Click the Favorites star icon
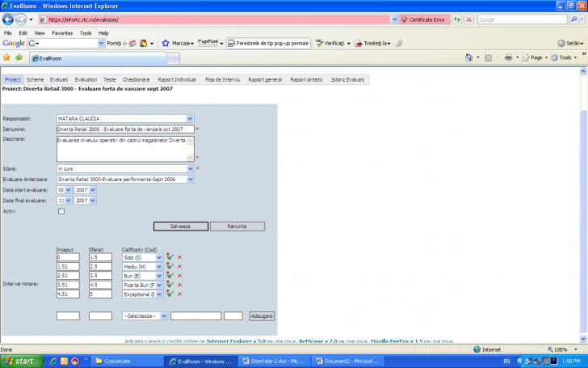 [x=6, y=57]
